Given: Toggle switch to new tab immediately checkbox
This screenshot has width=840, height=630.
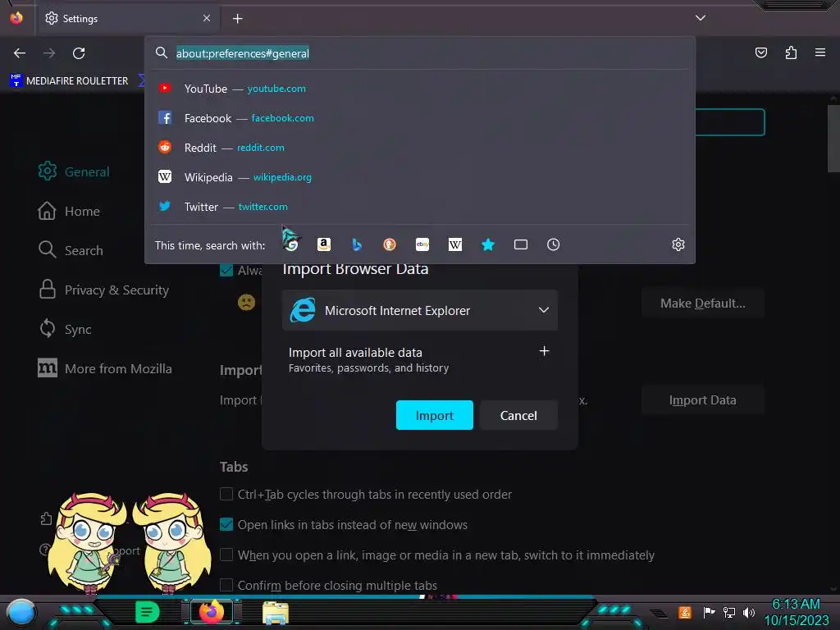Looking at the screenshot, I should coord(226,555).
